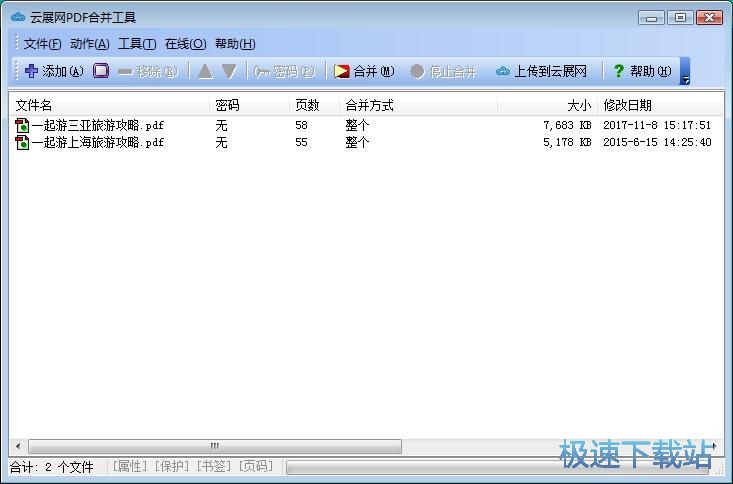
Task: Sort by the 文件名 column header
Action: [109, 105]
